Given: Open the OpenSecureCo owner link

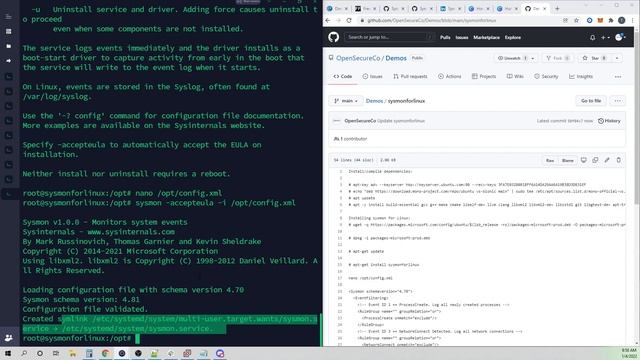Looking at the screenshot, I should [x=358, y=58].
